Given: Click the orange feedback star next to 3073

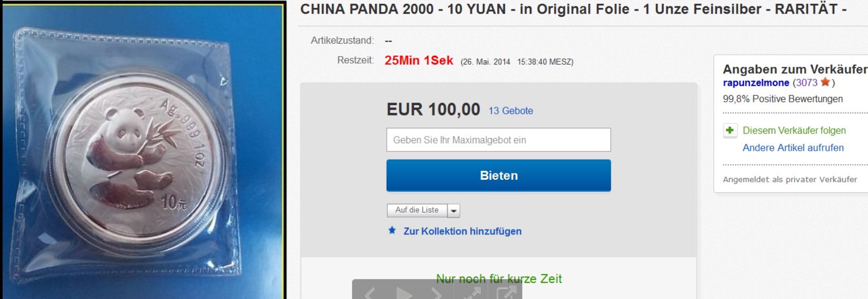Looking at the screenshot, I should point(825,82).
